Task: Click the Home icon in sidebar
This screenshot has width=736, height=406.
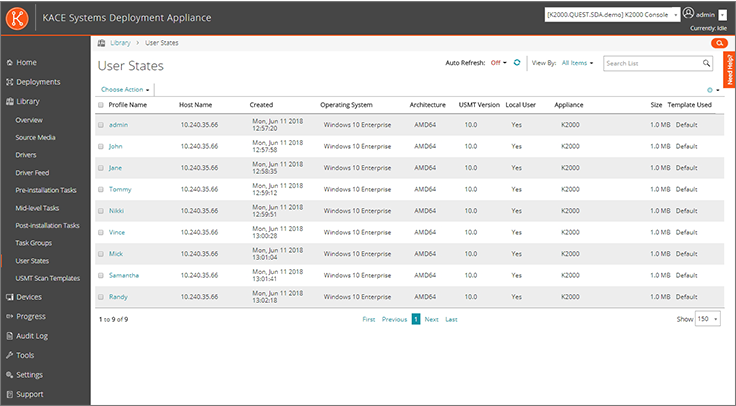Action: 9,62
